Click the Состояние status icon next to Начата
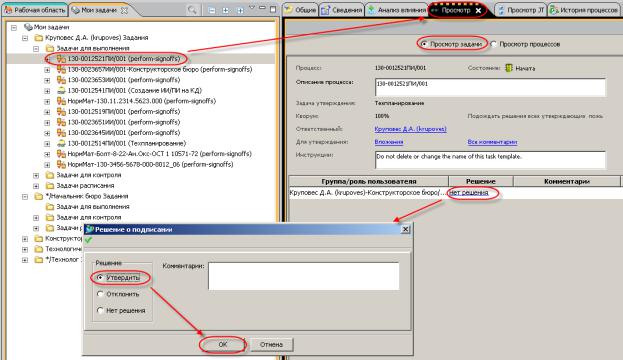Image resolution: width=623 pixels, height=360 pixels. click(509, 68)
